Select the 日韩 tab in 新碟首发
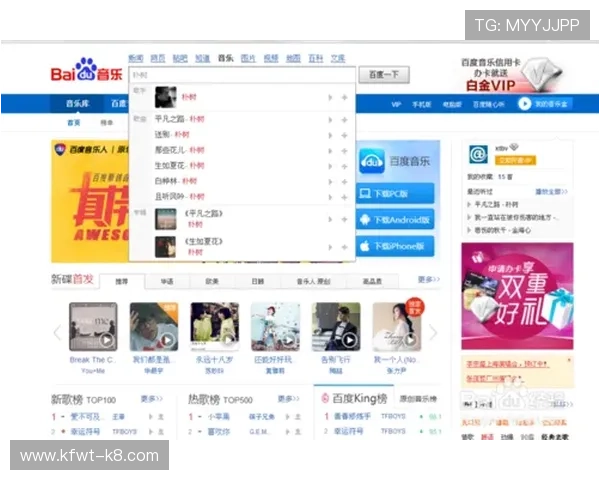600x480 pixels. click(258, 281)
